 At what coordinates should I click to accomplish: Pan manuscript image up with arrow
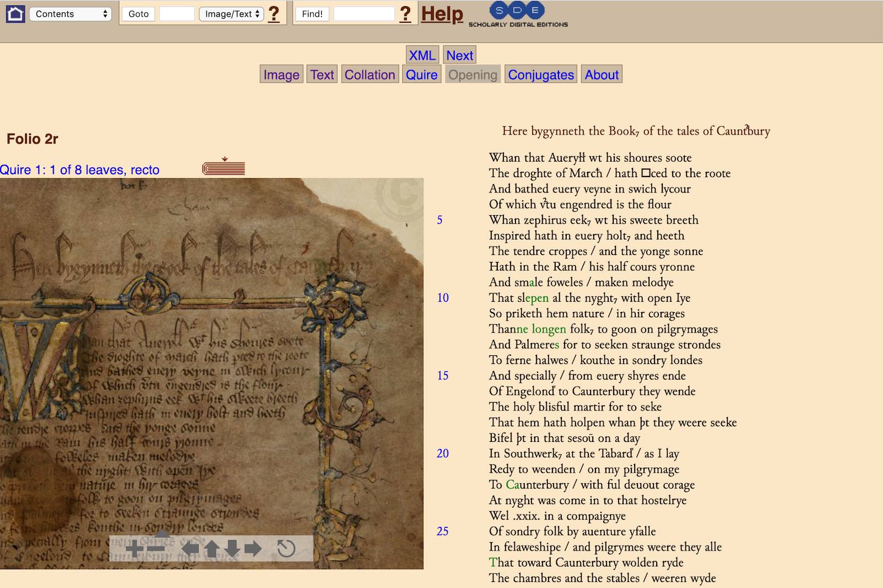pyautogui.click(x=212, y=548)
